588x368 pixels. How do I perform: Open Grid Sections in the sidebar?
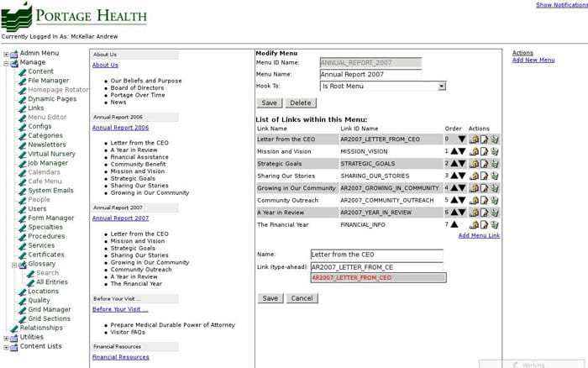[x=49, y=318]
